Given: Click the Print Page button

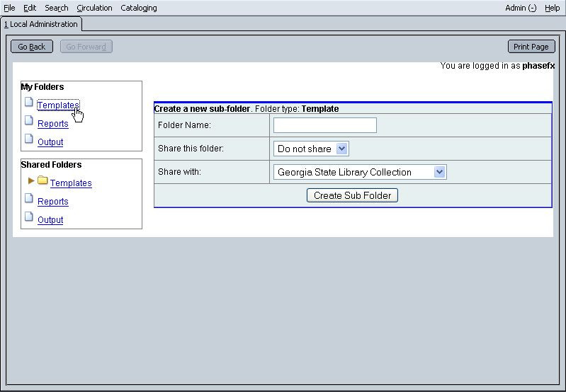Looking at the screenshot, I should [x=531, y=47].
